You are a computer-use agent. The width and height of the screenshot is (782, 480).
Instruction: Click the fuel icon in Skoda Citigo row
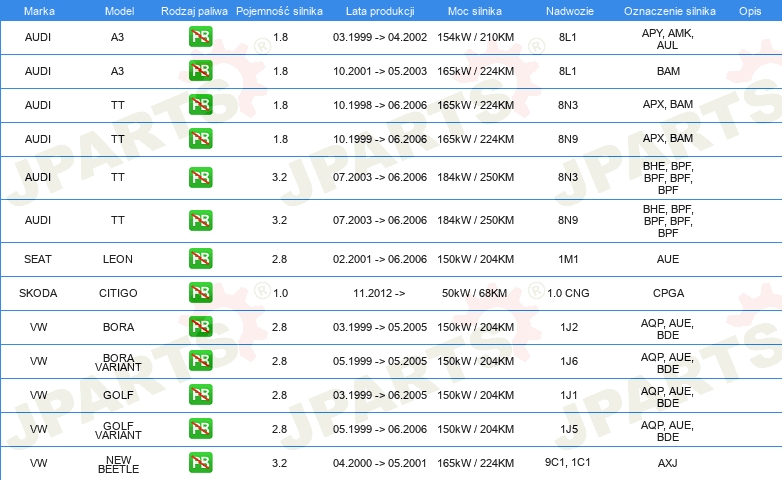click(200, 292)
